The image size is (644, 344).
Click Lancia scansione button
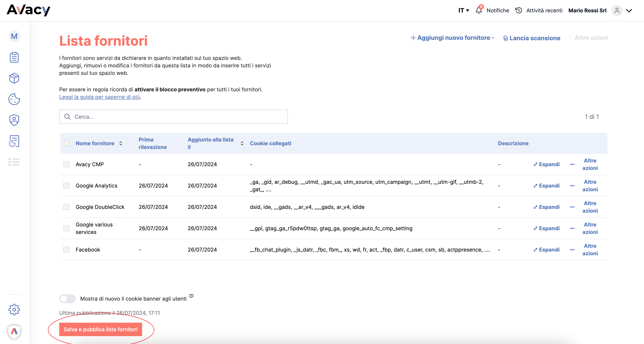pos(532,38)
